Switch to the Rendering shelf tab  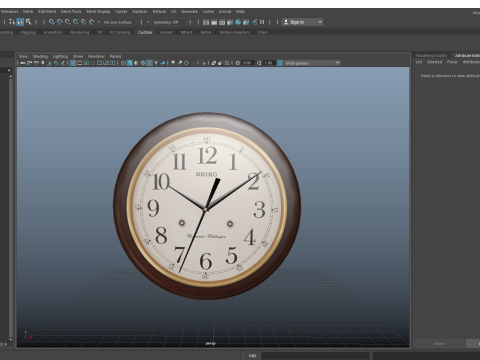tap(80, 32)
